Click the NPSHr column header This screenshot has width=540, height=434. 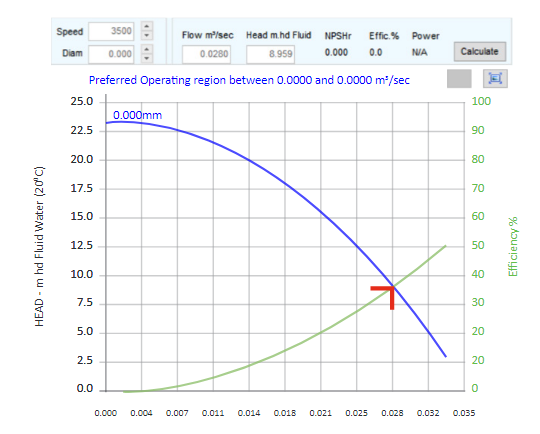tap(338, 36)
